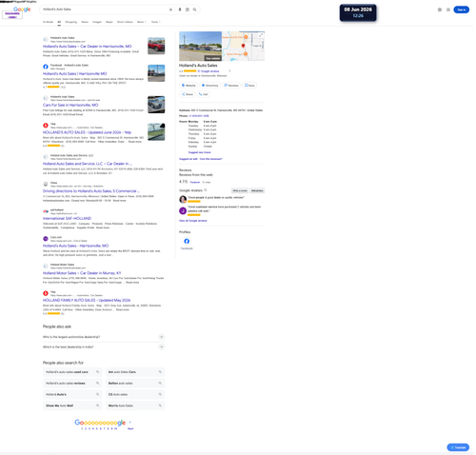Click 'Suggest new hours' link
This screenshot has width=476, height=455.
199,152
